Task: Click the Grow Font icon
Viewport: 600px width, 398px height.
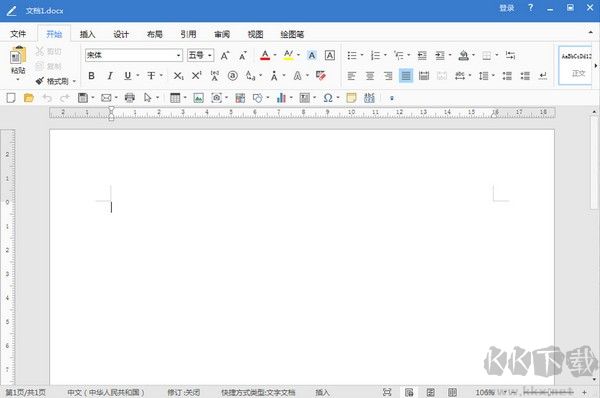Action: pyautogui.click(x=225, y=55)
